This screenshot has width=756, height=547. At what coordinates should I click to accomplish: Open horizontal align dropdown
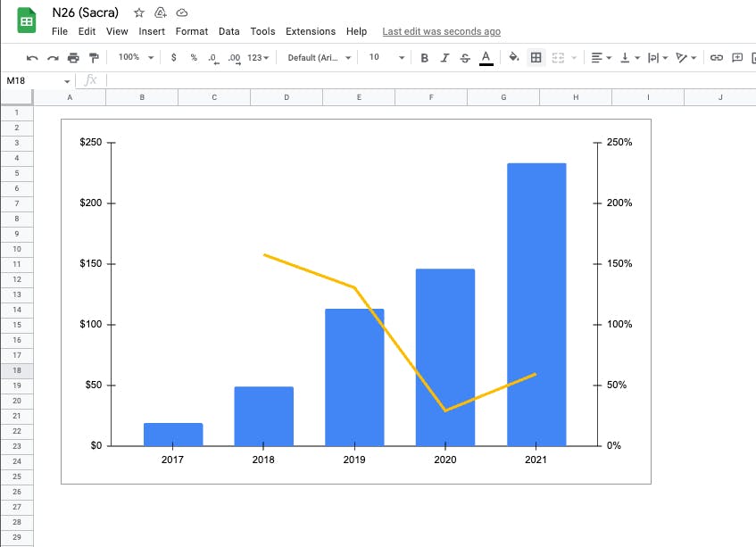[602, 58]
